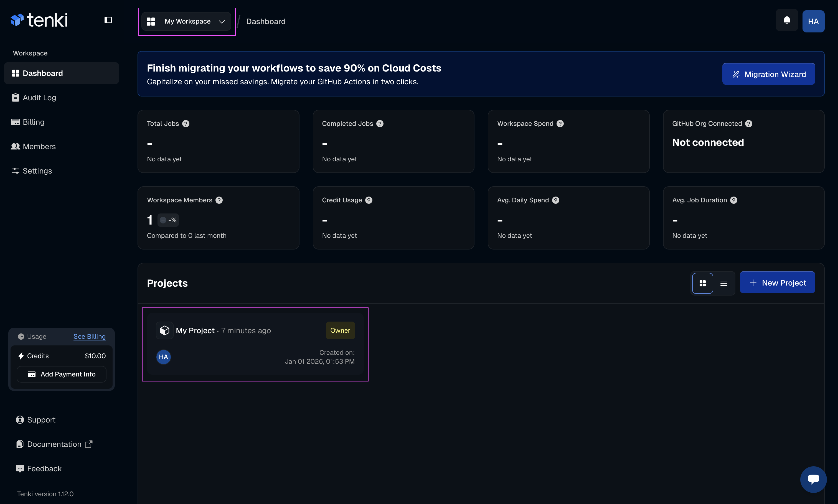Switch Projects to grid view
The height and width of the screenshot is (504, 838).
coord(702,283)
